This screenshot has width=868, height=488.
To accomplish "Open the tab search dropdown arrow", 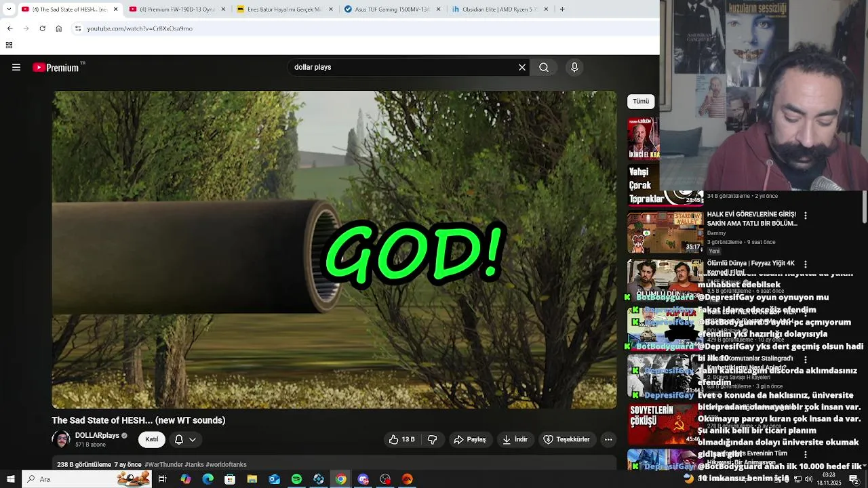I will tap(8, 9).
